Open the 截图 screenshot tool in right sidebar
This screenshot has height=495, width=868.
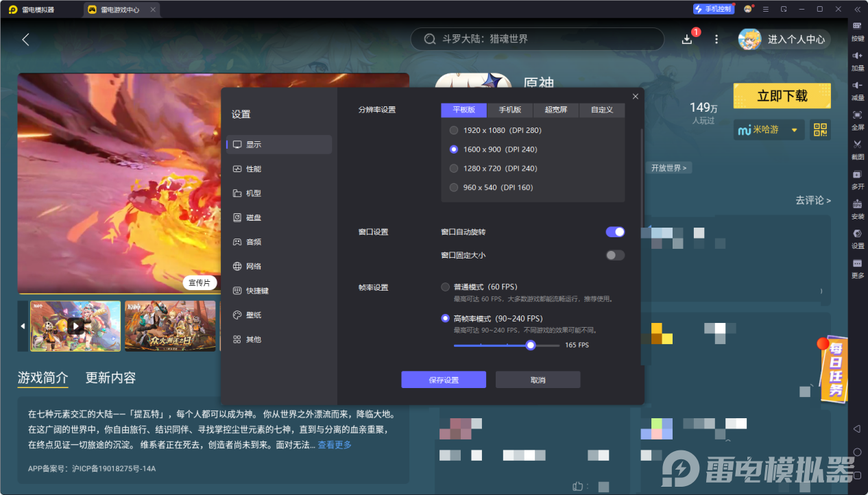pos(857,148)
